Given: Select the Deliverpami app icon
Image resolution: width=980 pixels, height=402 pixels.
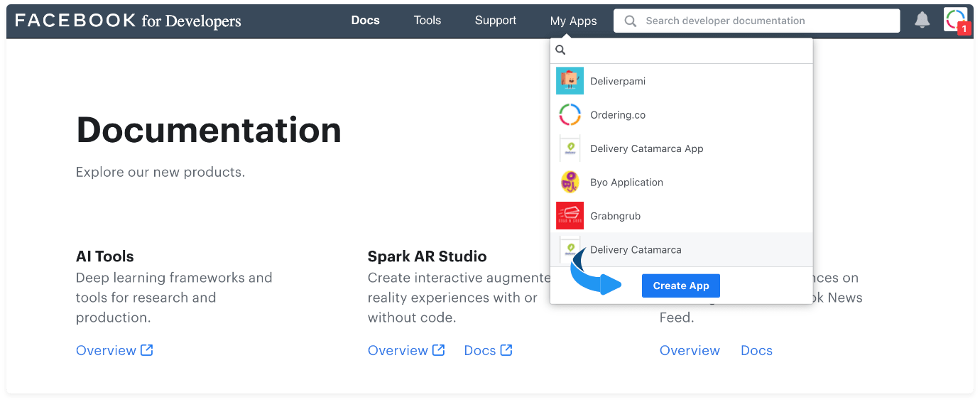Looking at the screenshot, I should pos(570,81).
